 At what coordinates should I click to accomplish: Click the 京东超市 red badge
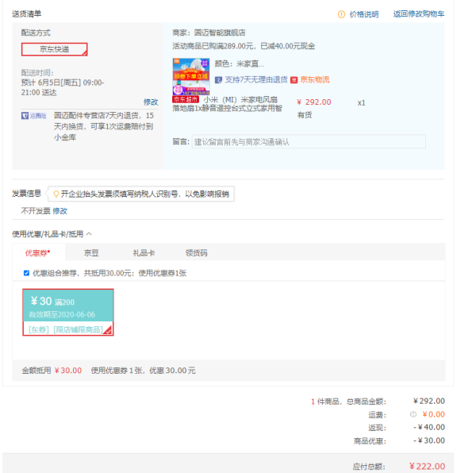(186, 99)
